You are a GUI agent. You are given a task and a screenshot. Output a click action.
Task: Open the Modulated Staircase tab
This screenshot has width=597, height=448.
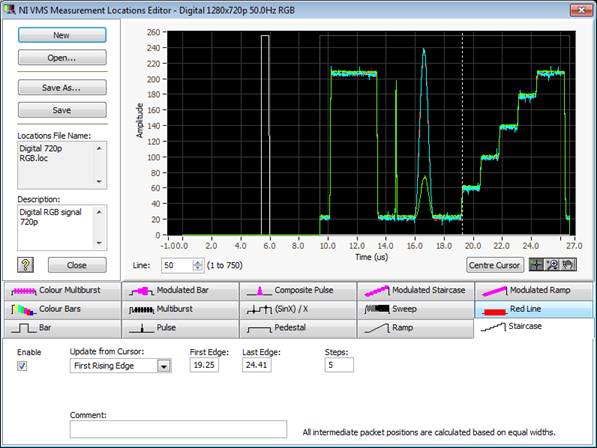point(416,291)
